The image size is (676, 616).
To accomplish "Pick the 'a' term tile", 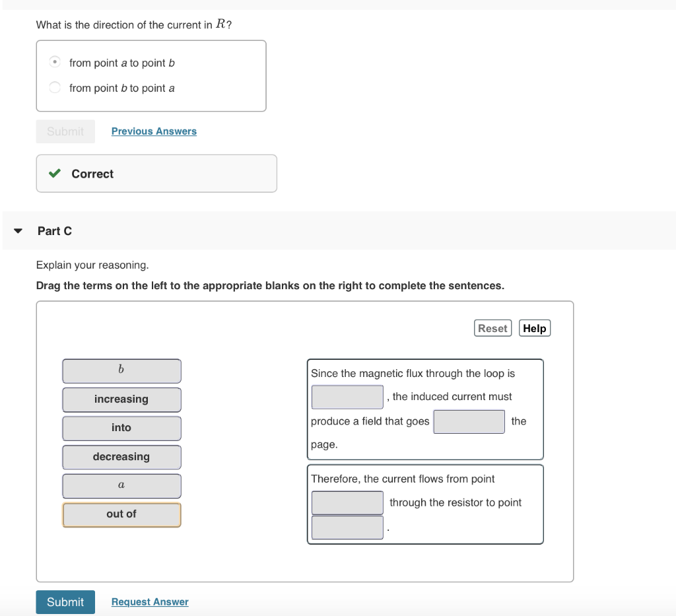I will [121, 485].
